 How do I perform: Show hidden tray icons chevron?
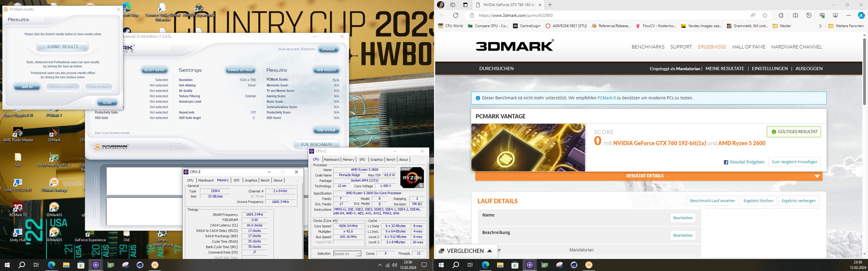tap(380, 265)
